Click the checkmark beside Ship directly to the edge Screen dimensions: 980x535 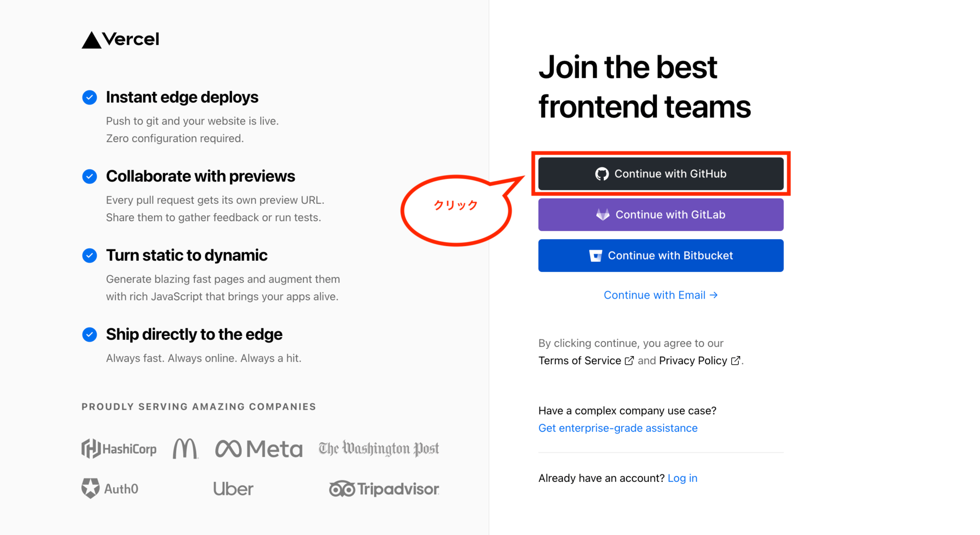tap(89, 334)
